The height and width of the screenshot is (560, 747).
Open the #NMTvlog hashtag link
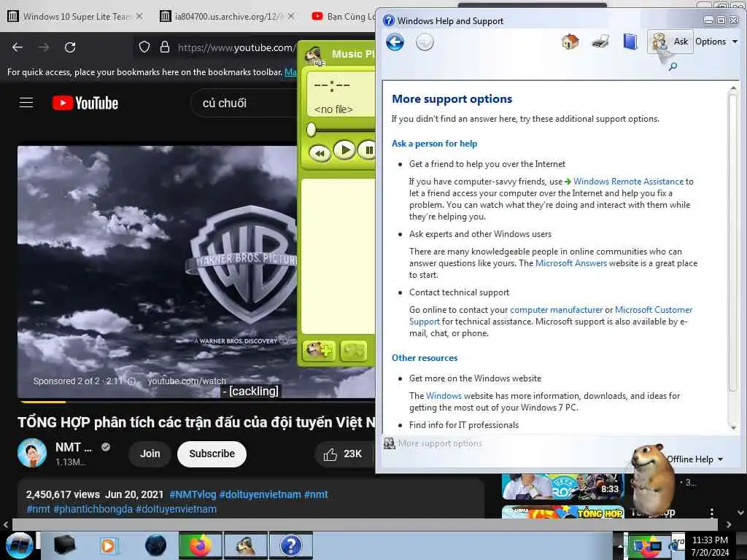pos(193,495)
